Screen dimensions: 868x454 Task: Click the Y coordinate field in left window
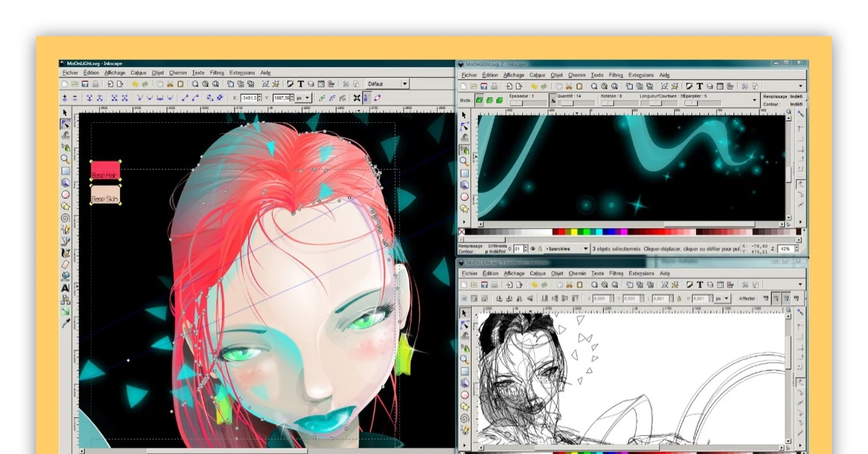coord(282,98)
